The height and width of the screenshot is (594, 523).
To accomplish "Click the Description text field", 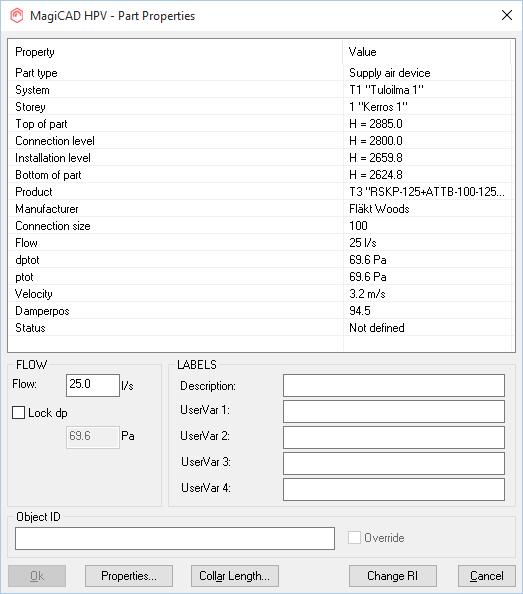I will pos(394,386).
